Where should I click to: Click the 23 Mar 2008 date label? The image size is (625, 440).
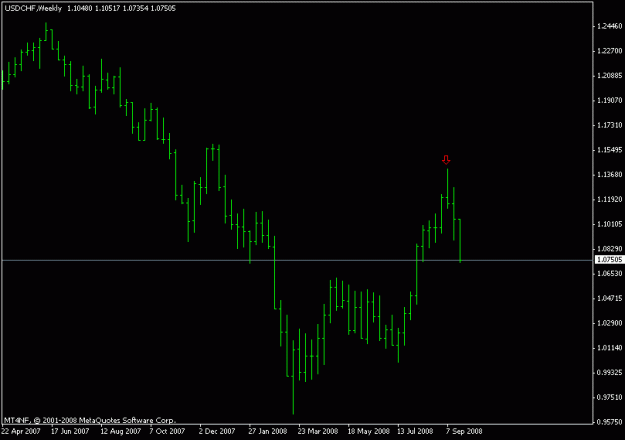click(x=318, y=431)
